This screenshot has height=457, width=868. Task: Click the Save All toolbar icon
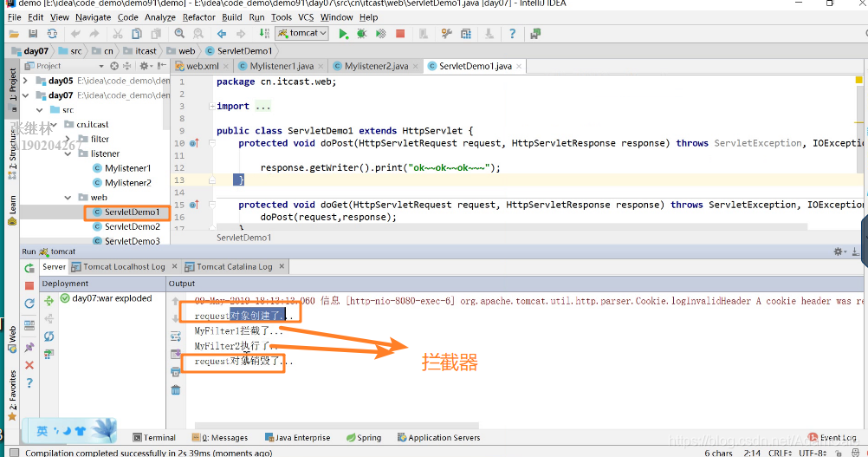(x=33, y=34)
